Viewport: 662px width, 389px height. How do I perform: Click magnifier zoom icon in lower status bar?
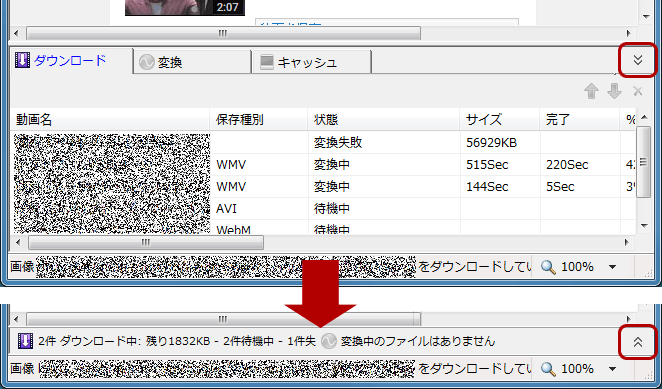[x=548, y=369]
